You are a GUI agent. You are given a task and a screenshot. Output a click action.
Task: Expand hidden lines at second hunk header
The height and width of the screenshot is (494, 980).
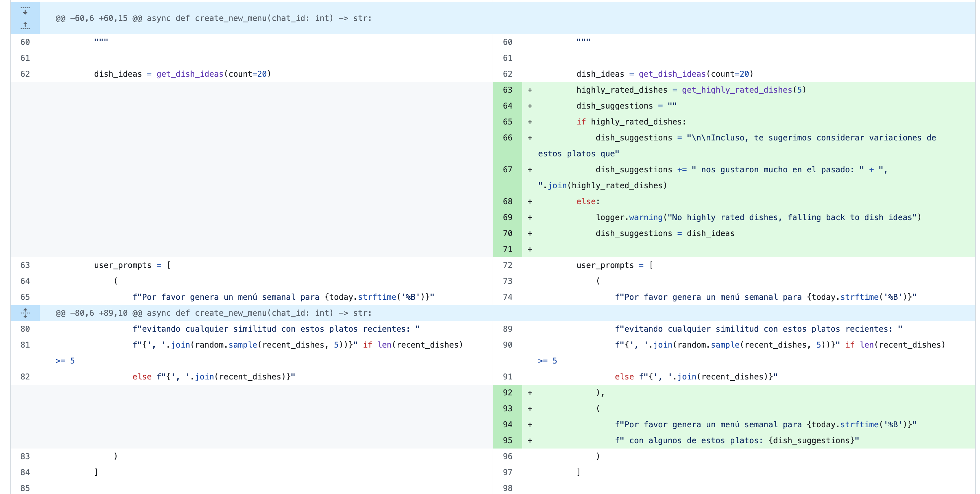tap(25, 313)
